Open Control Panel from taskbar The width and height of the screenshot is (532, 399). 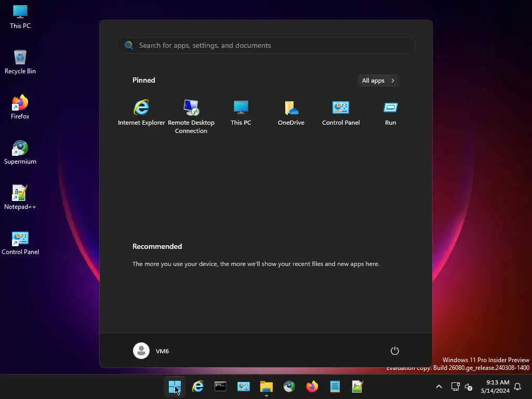point(243,386)
